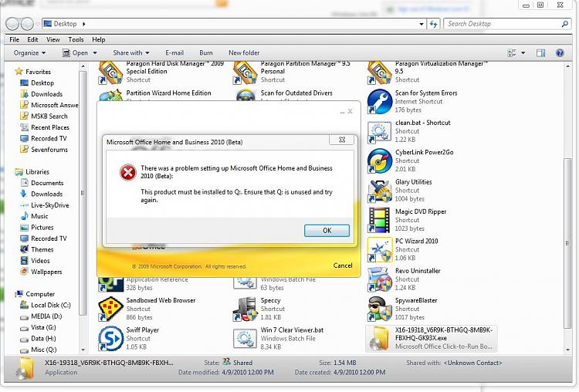Image resolution: width=579 pixels, height=392 pixels.
Task: Select Libraries in navigation pane
Action: (37, 171)
